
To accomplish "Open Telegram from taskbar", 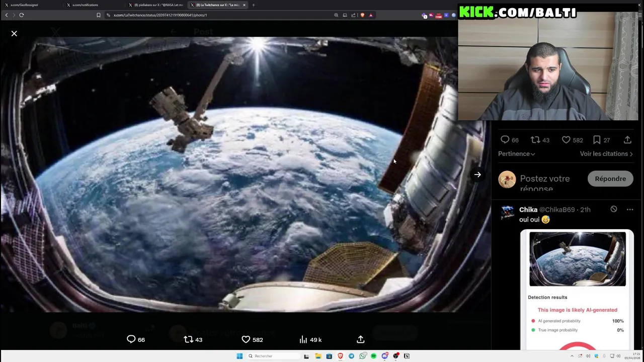I will pyautogui.click(x=351, y=356).
